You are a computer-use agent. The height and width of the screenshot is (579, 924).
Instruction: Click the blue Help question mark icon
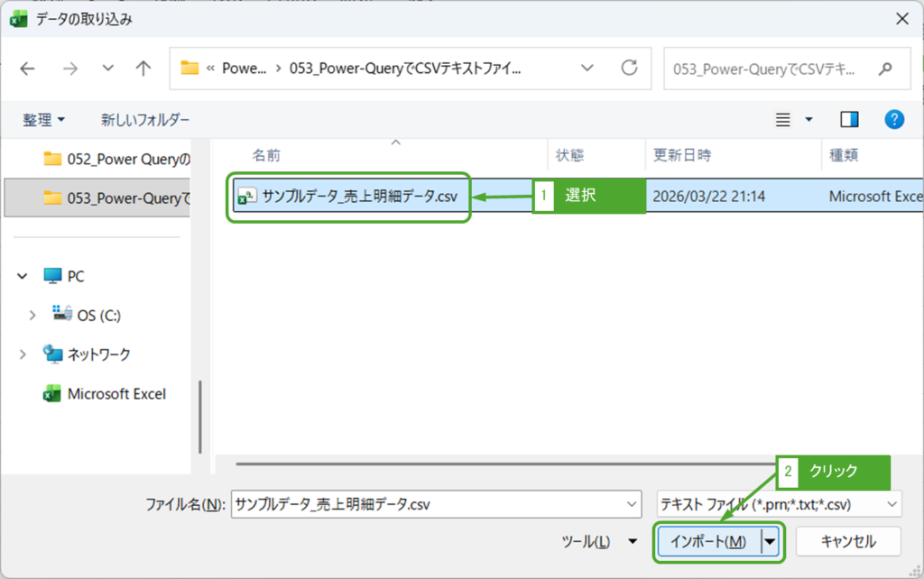893,119
